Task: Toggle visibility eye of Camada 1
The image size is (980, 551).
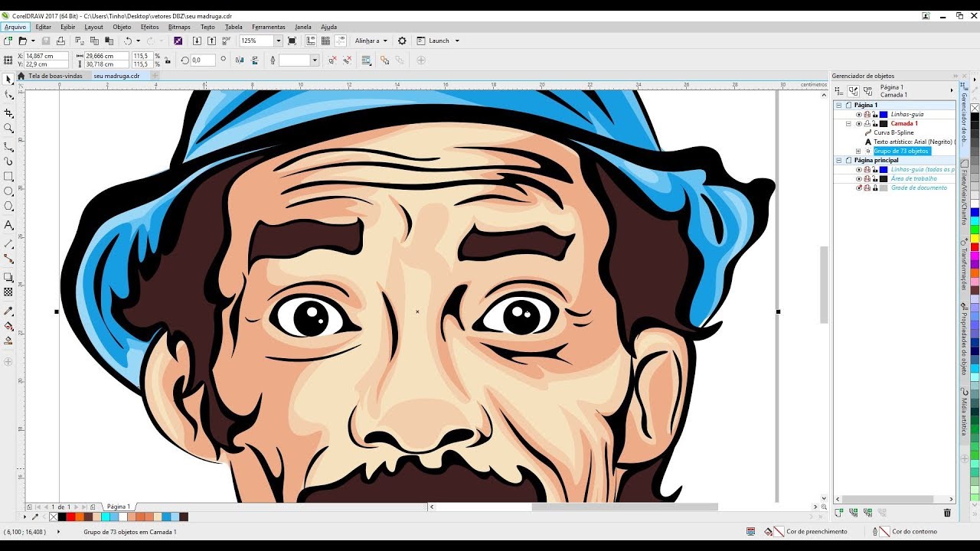Action: [858, 123]
